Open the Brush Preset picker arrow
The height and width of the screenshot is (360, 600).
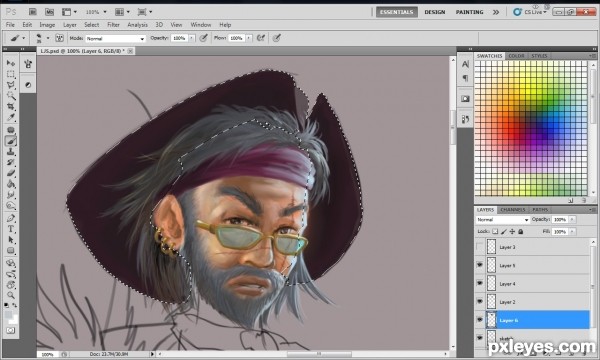tap(48, 38)
